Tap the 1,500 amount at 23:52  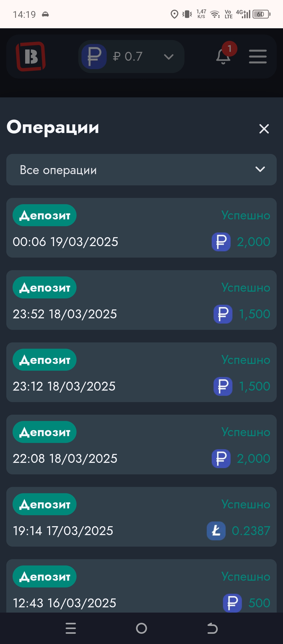[254, 314]
